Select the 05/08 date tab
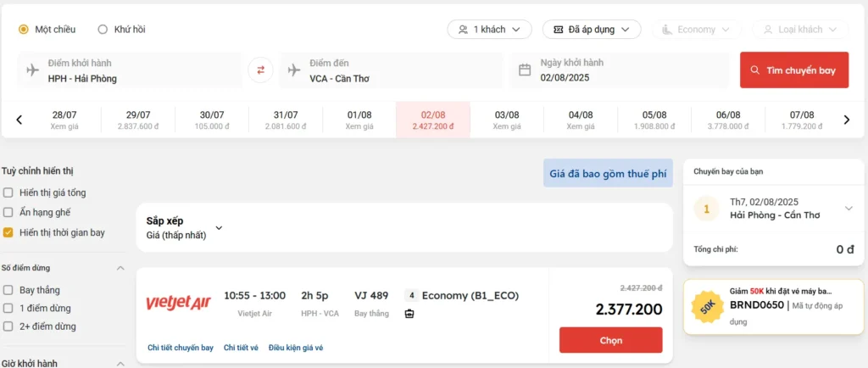Image resolution: width=868 pixels, height=368 pixels. [x=654, y=120]
